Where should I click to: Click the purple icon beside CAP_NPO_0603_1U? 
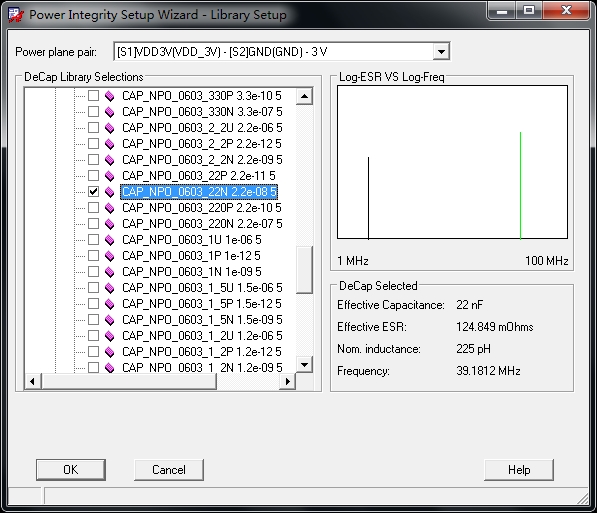(110, 240)
